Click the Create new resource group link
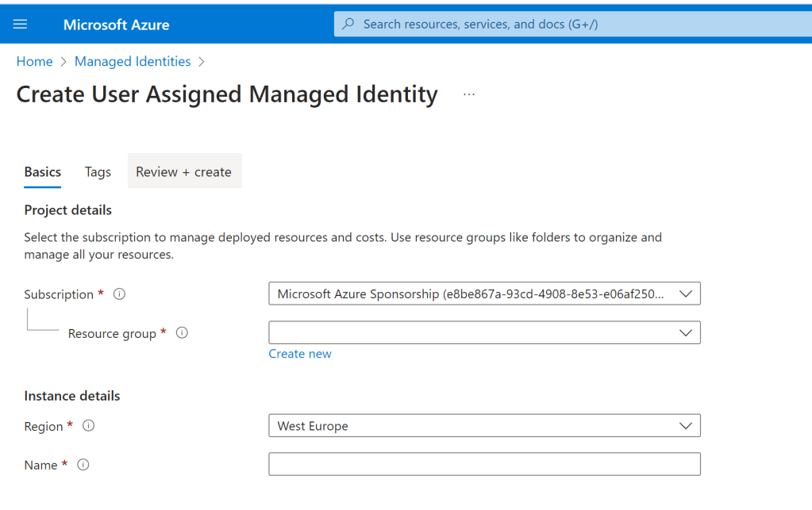The width and height of the screenshot is (812, 510). [300, 354]
